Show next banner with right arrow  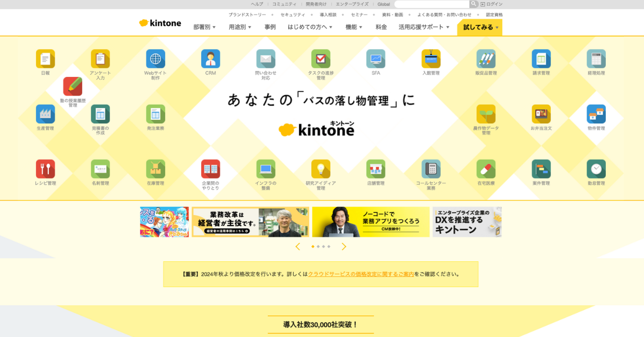[344, 246]
